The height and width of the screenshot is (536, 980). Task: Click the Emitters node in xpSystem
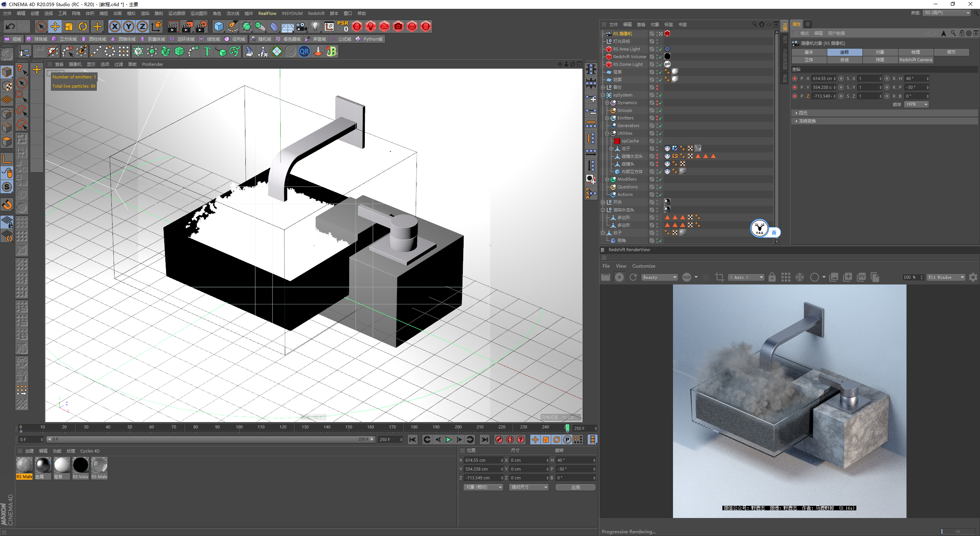pos(626,118)
